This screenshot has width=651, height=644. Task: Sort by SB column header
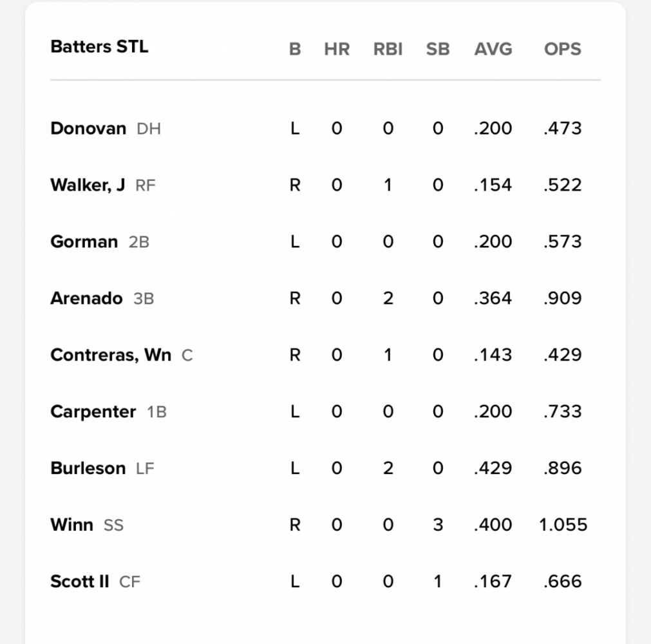pyautogui.click(x=438, y=49)
